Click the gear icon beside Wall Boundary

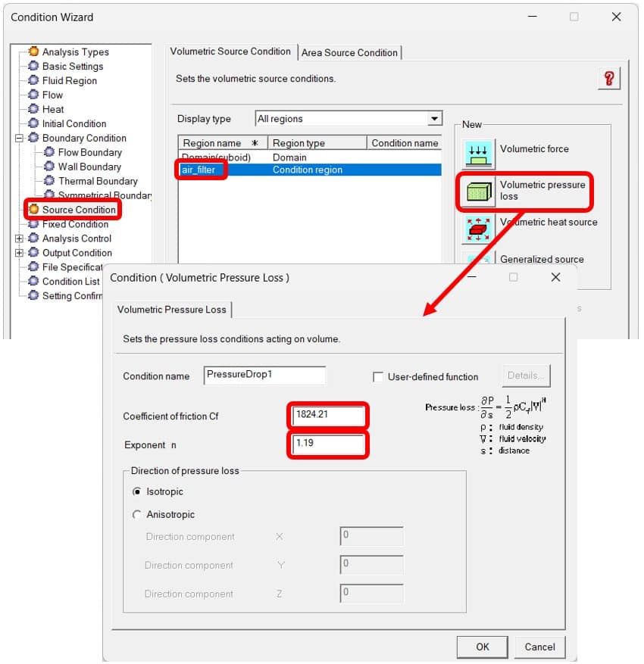(x=49, y=167)
